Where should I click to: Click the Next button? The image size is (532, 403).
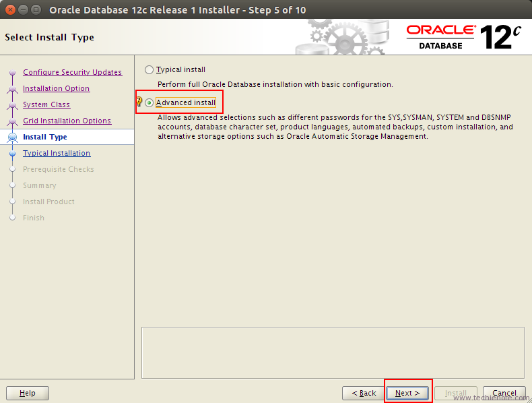(407, 393)
